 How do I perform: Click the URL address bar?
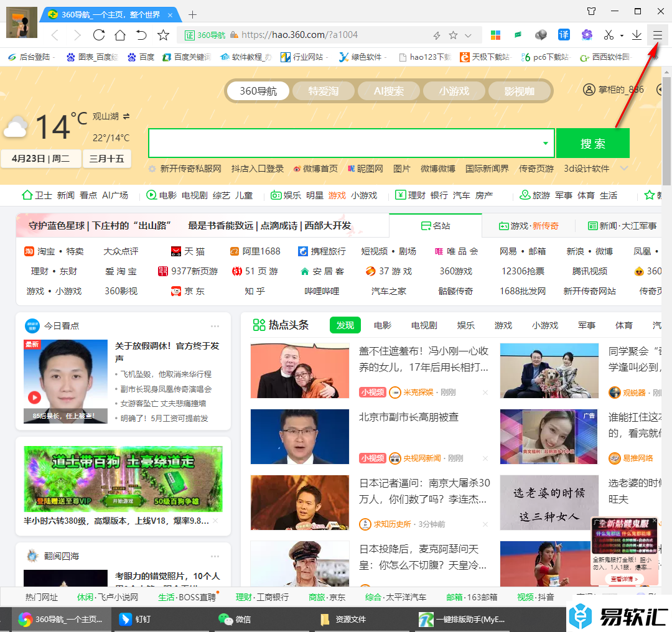(x=330, y=35)
